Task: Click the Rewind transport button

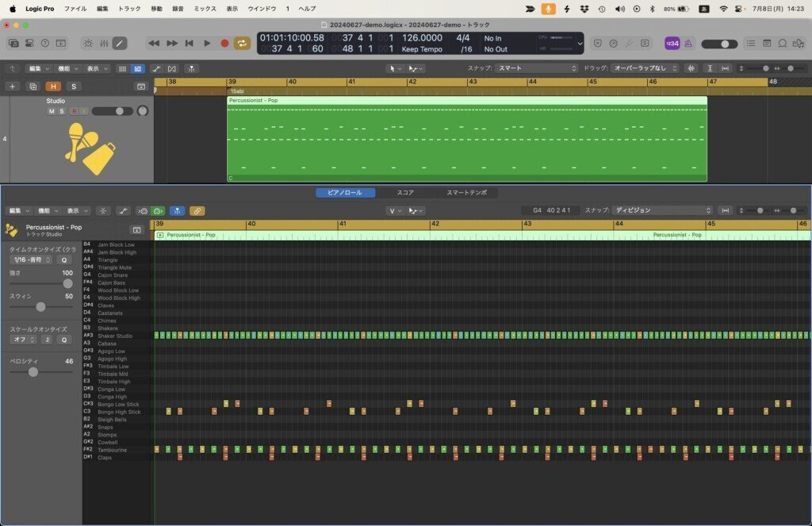Action: [x=154, y=44]
